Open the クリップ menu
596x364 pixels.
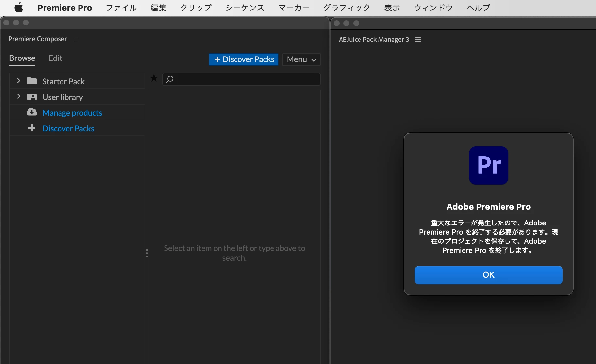[196, 8]
